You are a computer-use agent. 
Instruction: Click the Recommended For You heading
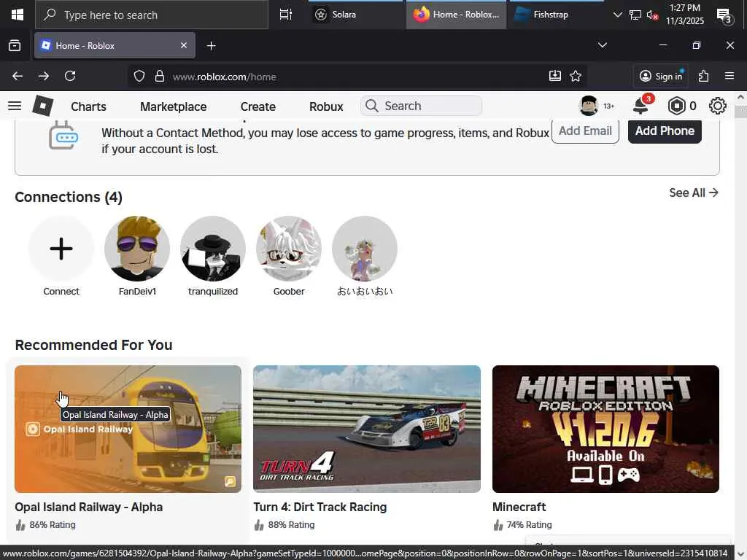point(94,345)
